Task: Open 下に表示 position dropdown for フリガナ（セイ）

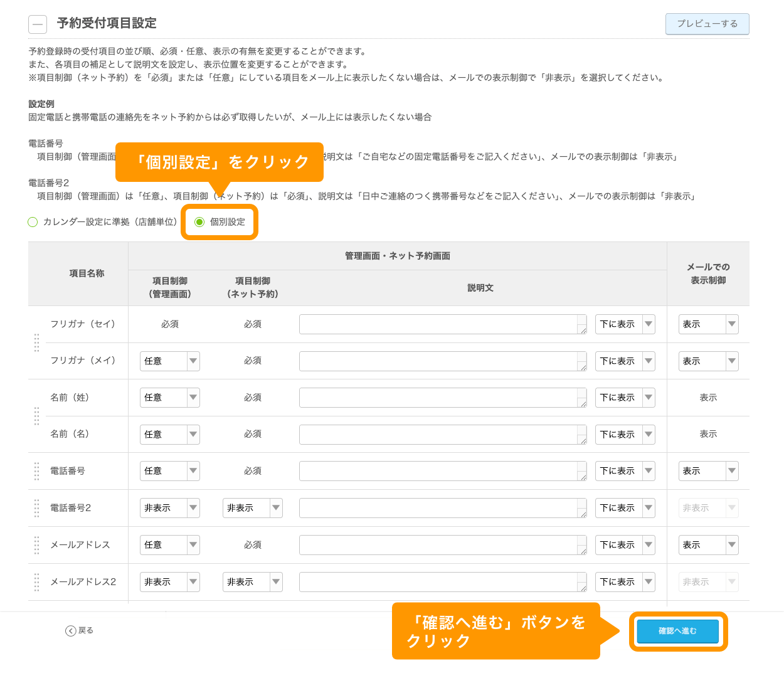Action: (x=625, y=324)
